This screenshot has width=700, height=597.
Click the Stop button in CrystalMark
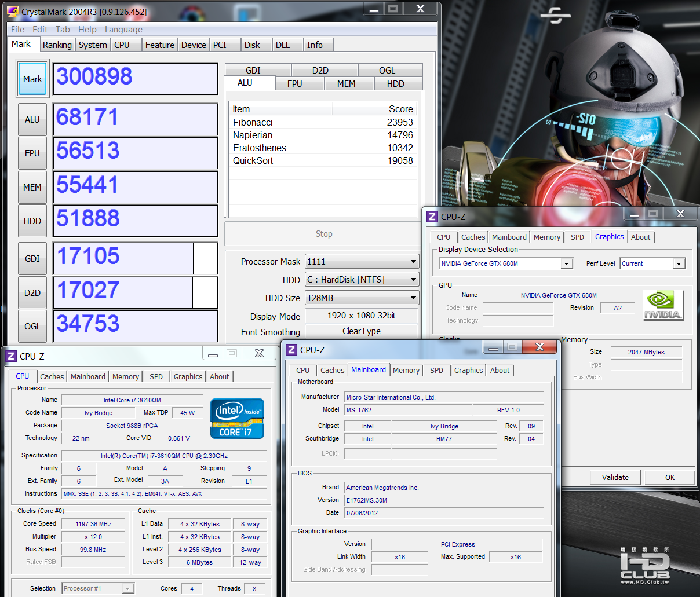[324, 234]
